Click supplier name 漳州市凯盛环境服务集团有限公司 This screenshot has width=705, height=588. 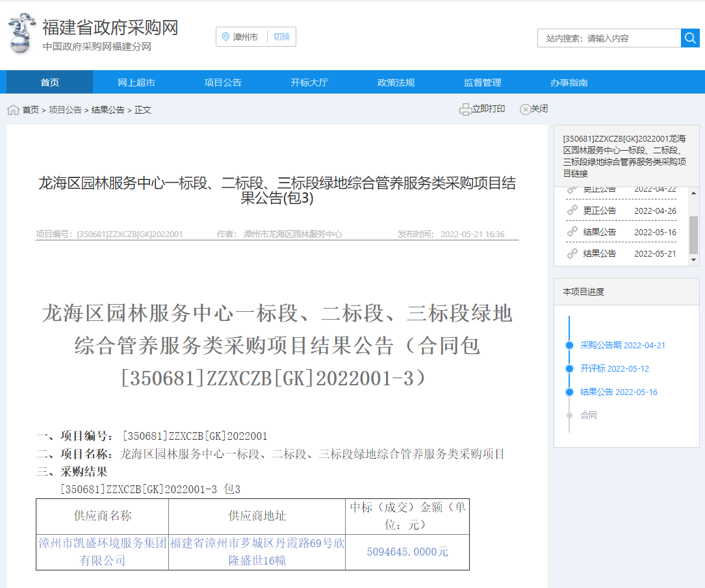(x=103, y=552)
